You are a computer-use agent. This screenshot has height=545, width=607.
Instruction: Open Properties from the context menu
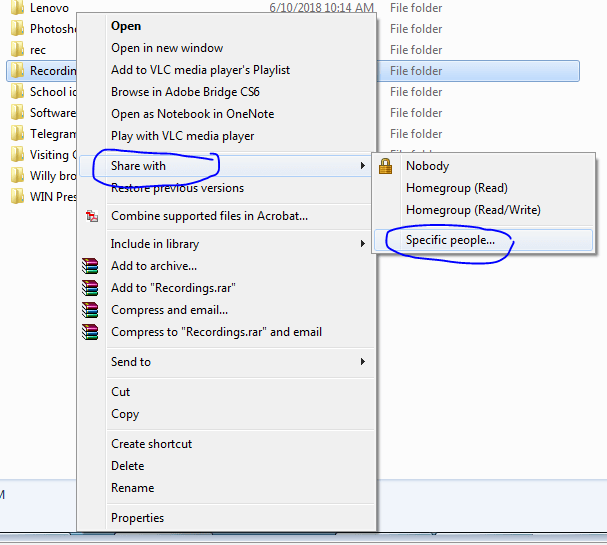tap(137, 518)
